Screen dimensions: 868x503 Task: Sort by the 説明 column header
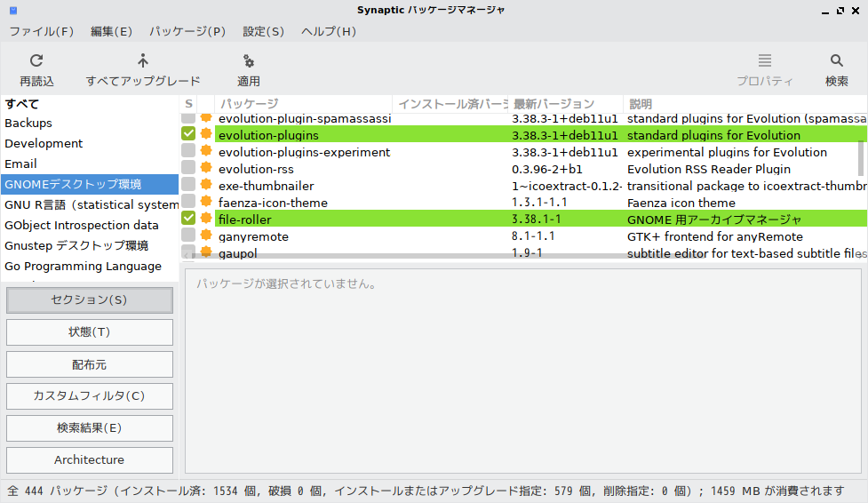(x=745, y=104)
